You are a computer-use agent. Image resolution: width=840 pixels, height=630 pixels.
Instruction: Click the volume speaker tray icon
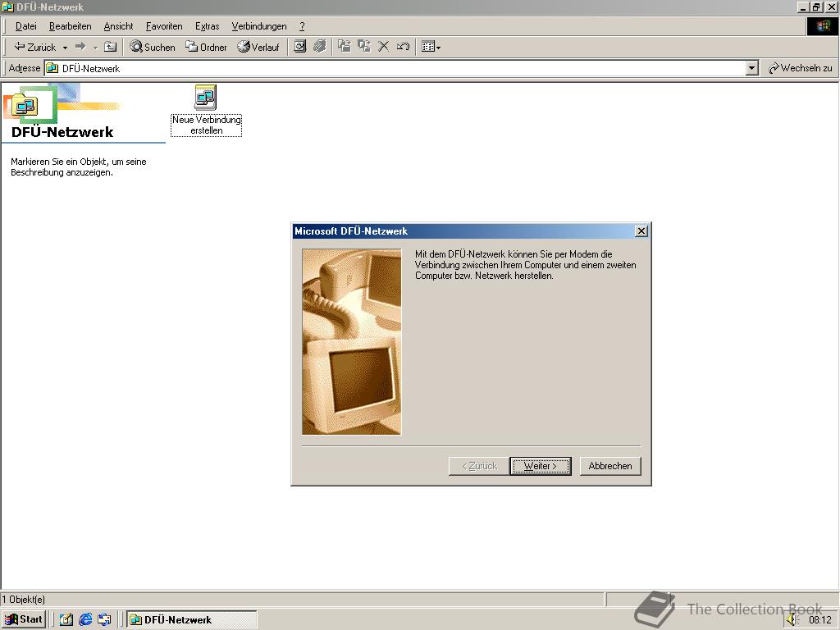click(793, 620)
